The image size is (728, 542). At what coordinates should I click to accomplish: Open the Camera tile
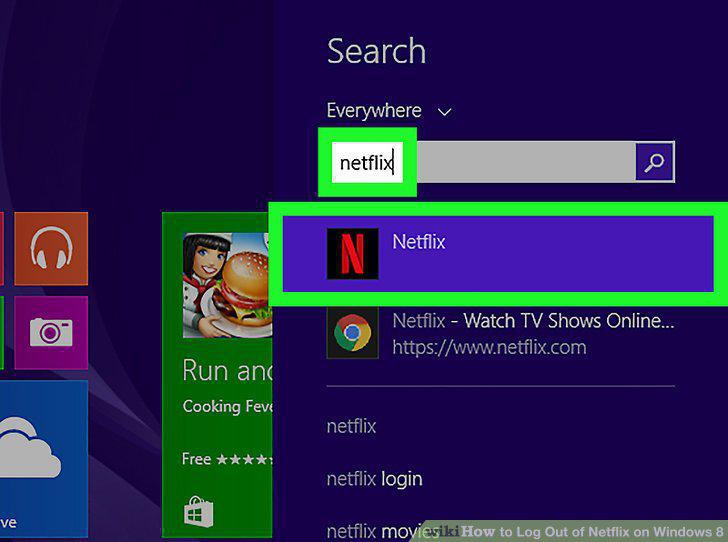pyautogui.click(x=51, y=333)
